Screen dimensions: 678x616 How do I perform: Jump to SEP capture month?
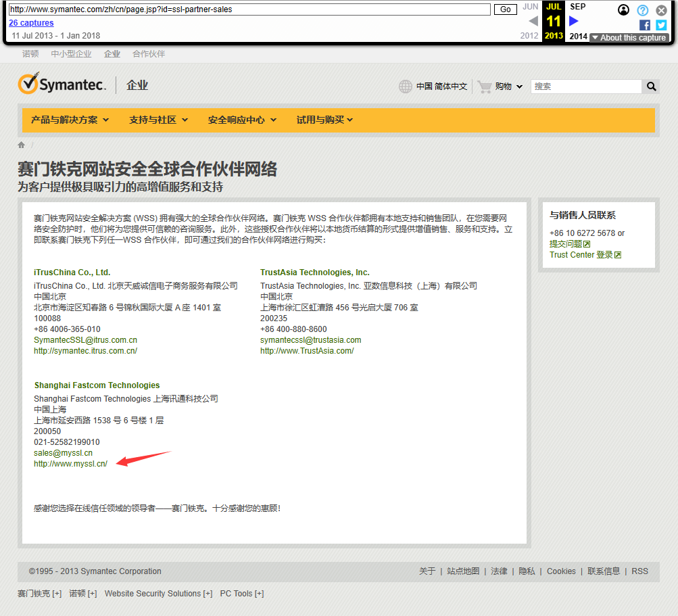point(578,7)
